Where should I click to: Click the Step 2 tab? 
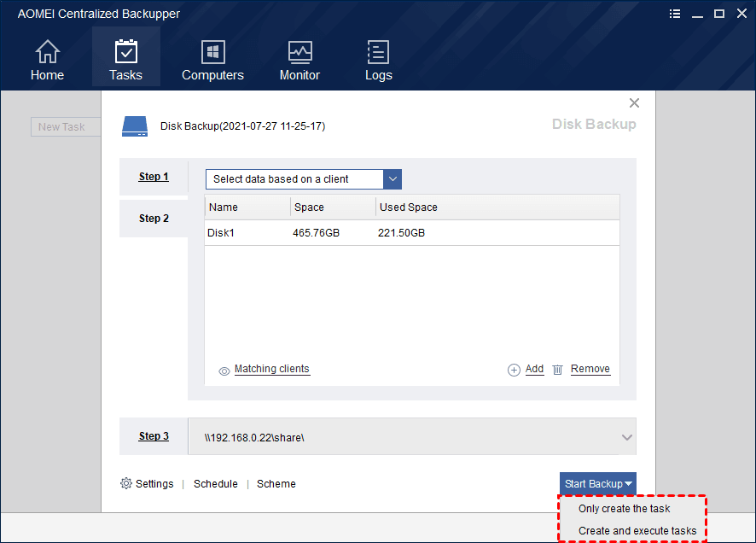pyautogui.click(x=154, y=219)
